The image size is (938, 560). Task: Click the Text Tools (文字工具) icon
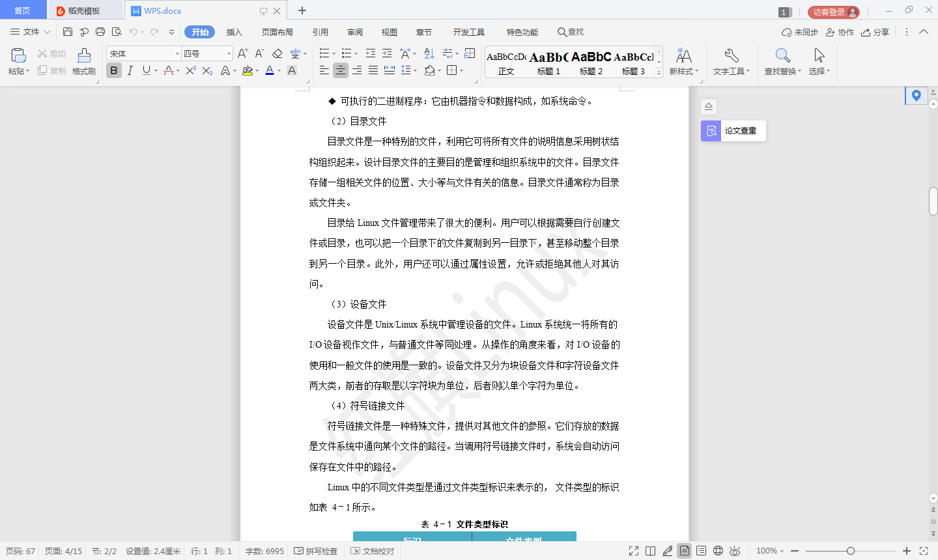(x=732, y=62)
